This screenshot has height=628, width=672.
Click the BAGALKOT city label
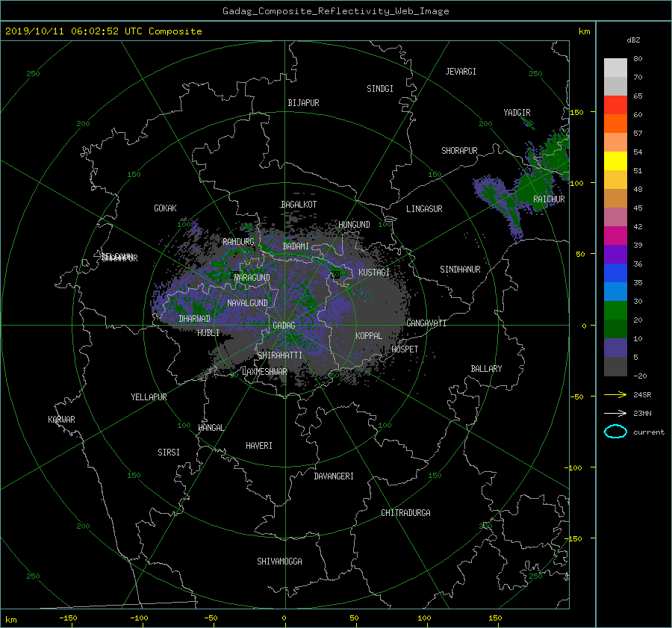coord(299,205)
